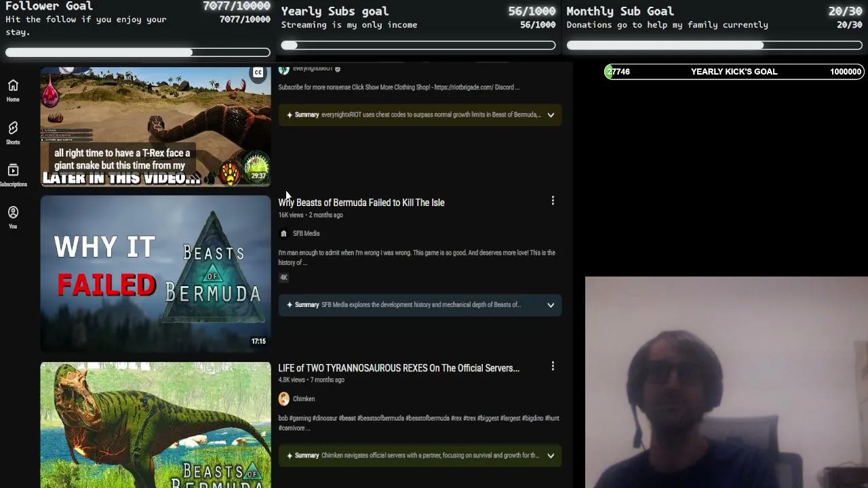Click the "bob #gaming #dinosaur" hashtag description
The image size is (868, 488).
(x=418, y=423)
